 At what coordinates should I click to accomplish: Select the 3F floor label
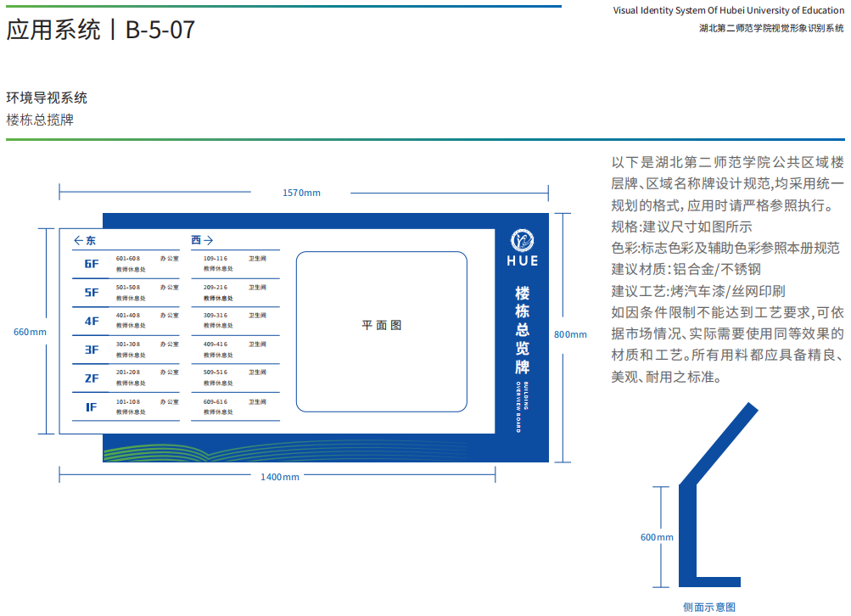click(x=92, y=350)
